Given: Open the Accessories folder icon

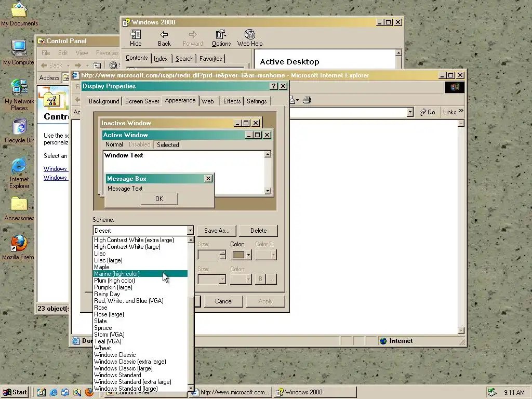Looking at the screenshot, I should click(19, 209).
